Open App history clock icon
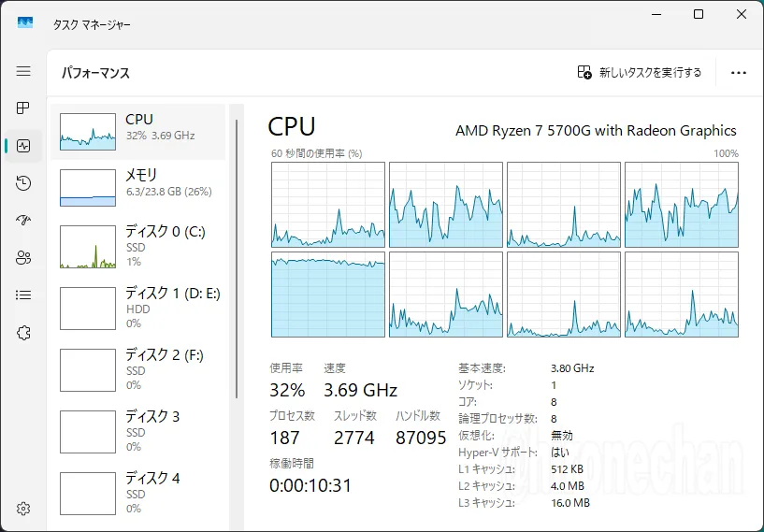Image resolution: width=764 pixels, height=532 pixels. 23,183
